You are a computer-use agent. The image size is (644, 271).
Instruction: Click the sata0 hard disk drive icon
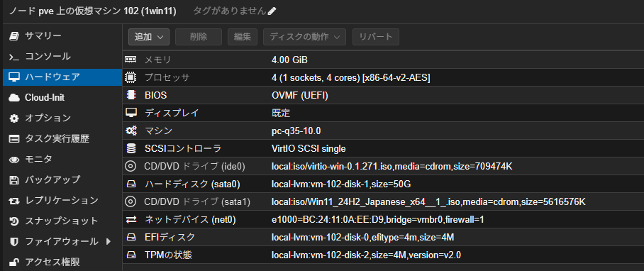pos(131,184)
